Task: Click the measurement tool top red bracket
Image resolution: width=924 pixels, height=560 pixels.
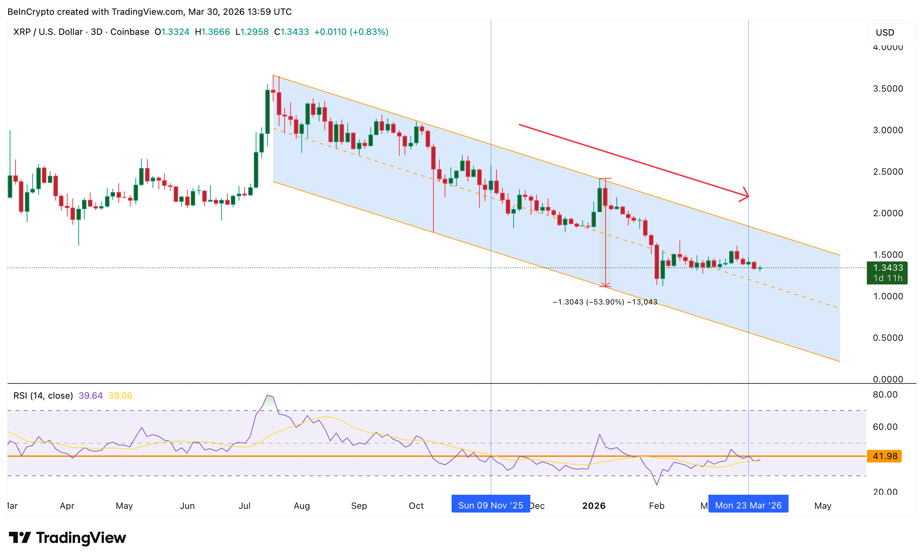Action: (x=605, y=178)
